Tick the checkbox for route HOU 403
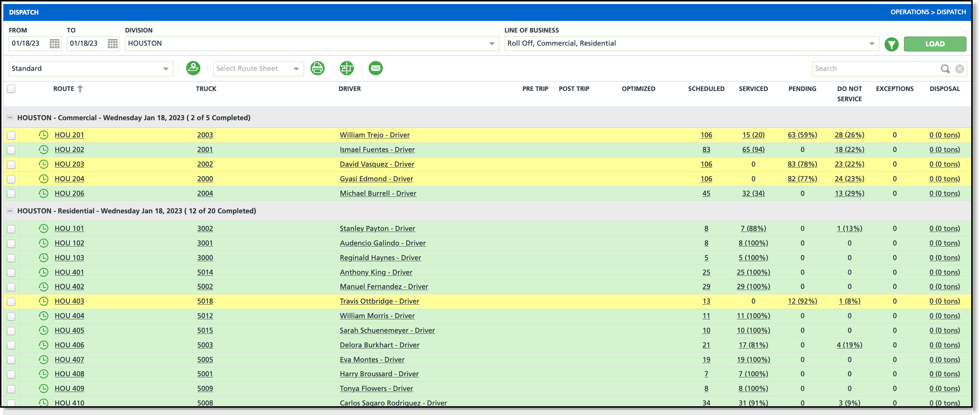Screen dimensions: 980x415 pos(11,301)
